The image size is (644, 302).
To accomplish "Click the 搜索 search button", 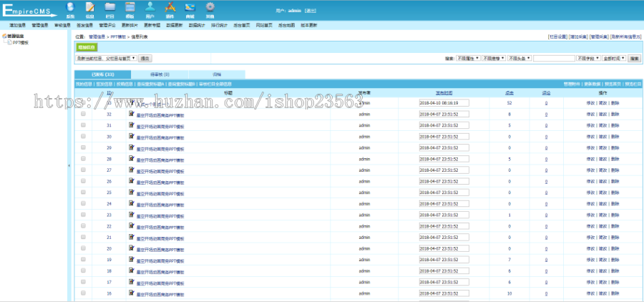I will tap(635, 59).
